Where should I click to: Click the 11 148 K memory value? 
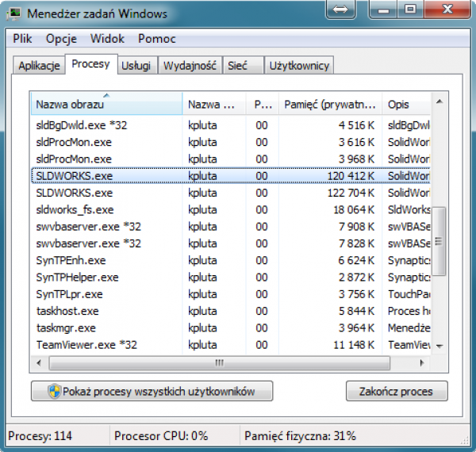click(x=354, y=345)
